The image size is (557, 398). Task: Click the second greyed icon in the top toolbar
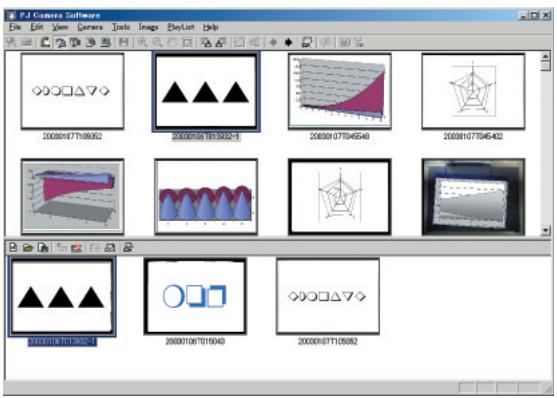(26, 43)
